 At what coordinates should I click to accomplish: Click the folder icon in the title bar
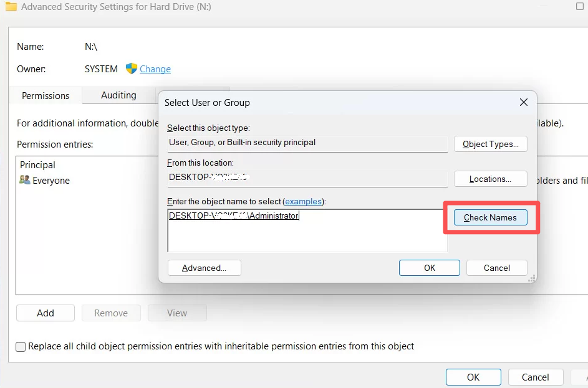(11, 6)
